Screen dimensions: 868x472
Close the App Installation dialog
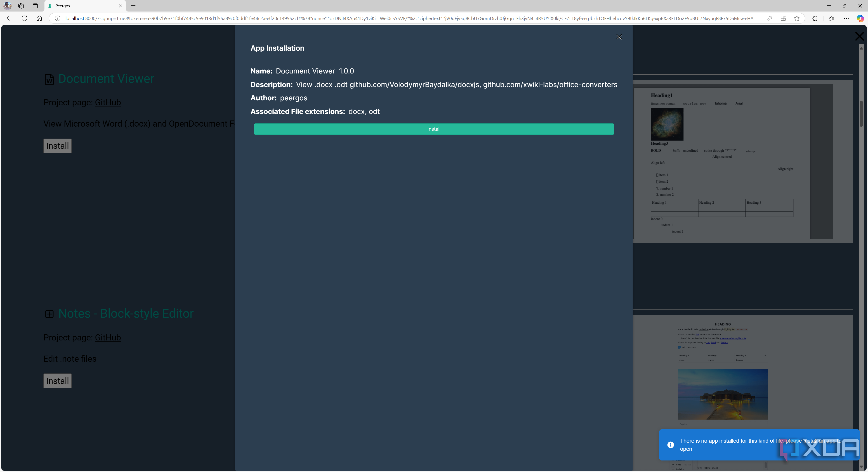tap(619, 37)
